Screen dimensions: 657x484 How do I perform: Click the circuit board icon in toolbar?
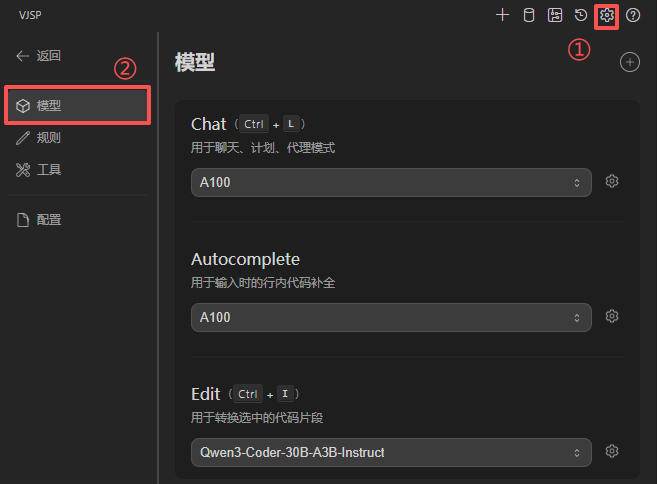[x=555, y=15]
